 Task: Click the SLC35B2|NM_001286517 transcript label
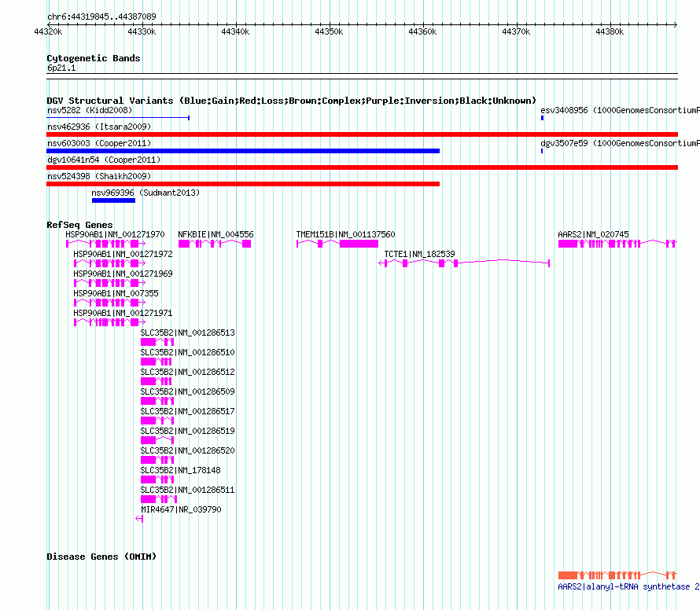coord(187,411)
